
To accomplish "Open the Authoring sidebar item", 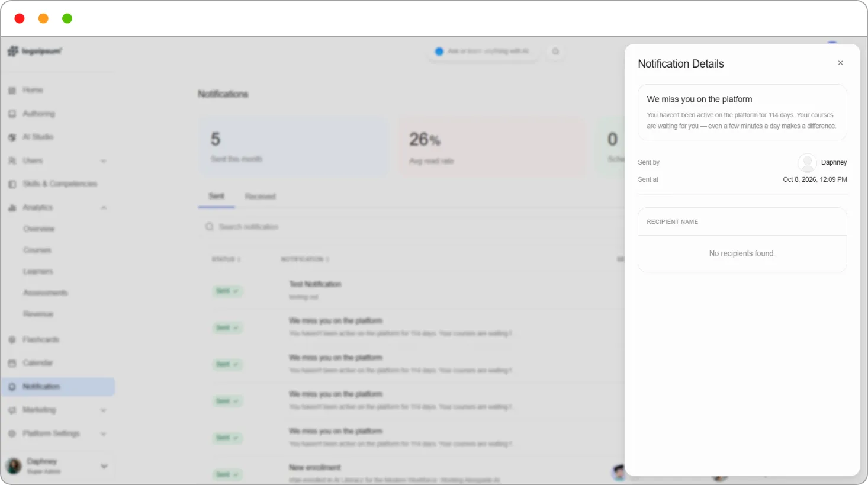I will [38, 114].
